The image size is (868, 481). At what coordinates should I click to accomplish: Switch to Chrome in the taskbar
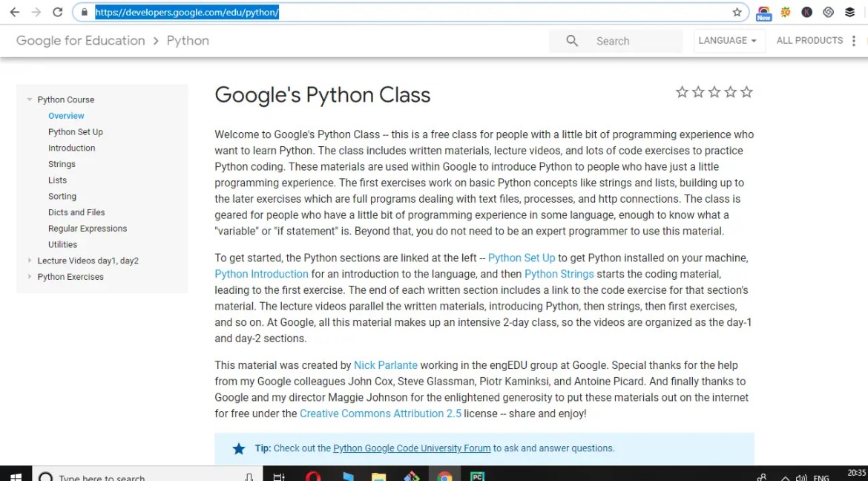[x=444, y=477]
